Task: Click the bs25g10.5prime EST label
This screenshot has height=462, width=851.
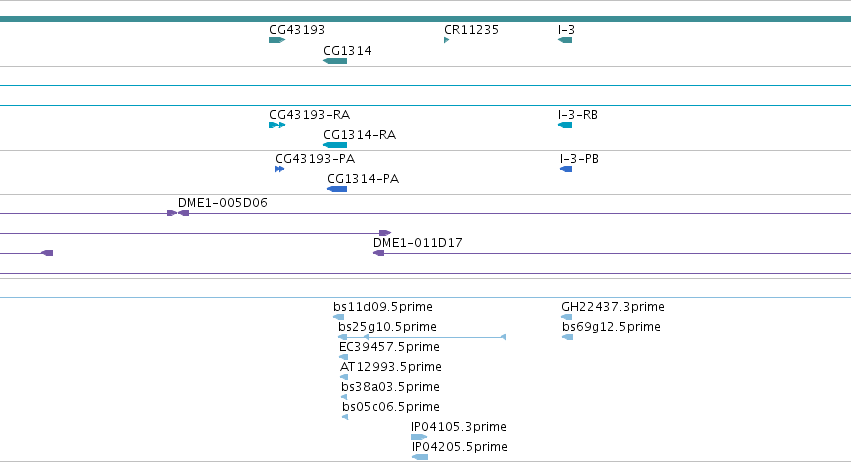Action: click(388, 327)
